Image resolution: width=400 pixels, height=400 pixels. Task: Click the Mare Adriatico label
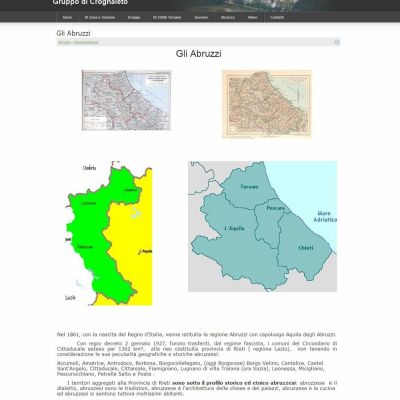click(325, 216)
